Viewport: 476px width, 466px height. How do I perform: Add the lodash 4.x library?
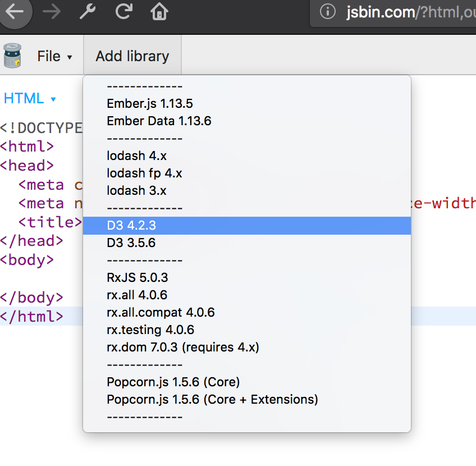coord(247,156)
